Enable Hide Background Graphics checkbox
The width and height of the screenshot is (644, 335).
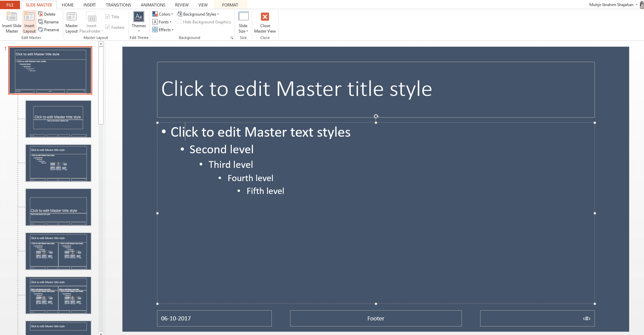(x=179, y=22)
